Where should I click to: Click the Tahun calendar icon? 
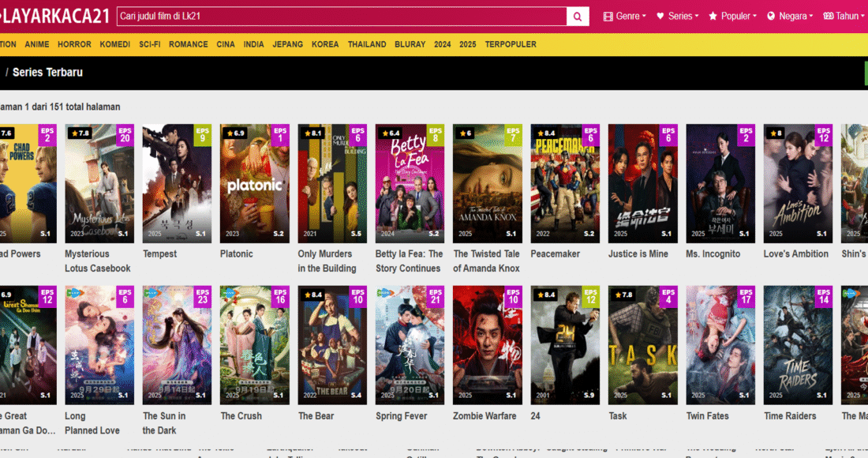pyautogui.click(x=828, y=16)
